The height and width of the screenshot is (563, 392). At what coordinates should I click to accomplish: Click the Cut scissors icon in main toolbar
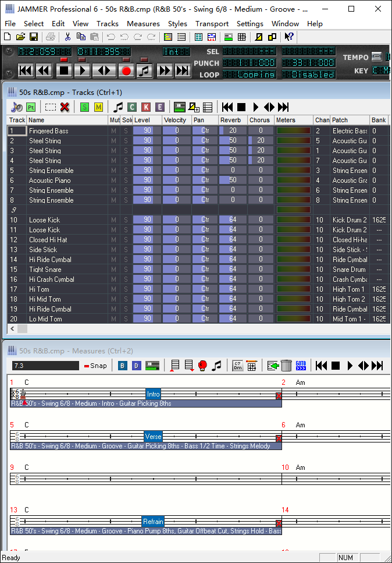(x=67, y=37)
